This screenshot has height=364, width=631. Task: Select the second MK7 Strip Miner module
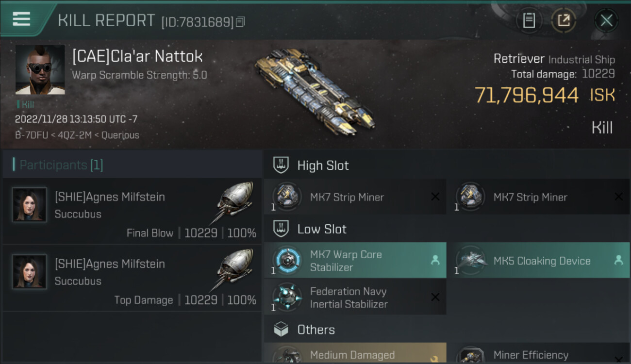click(x=538, y=197)
